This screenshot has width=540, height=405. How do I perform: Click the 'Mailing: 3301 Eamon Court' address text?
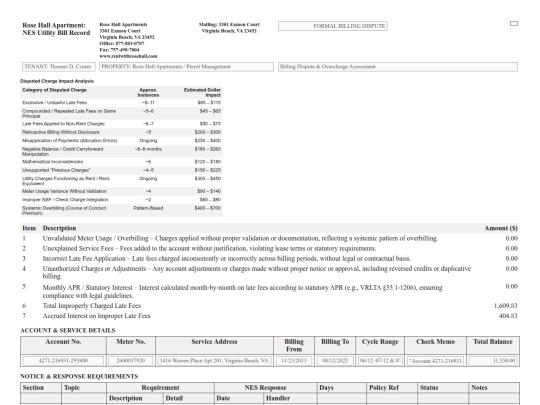tap(229, 24)
